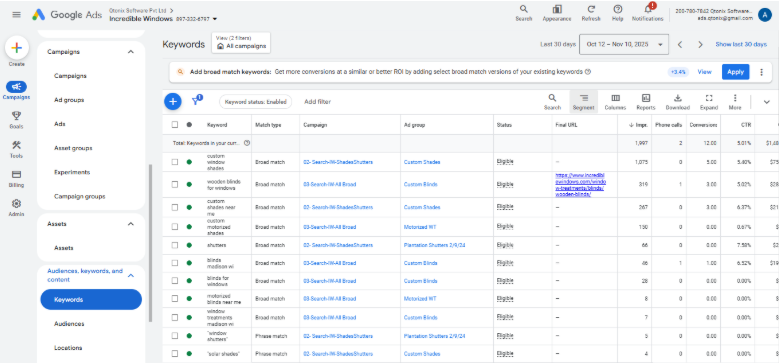Screen dimensions: 779x363
Task: Open the Help menu
Action: click(618, 13)
